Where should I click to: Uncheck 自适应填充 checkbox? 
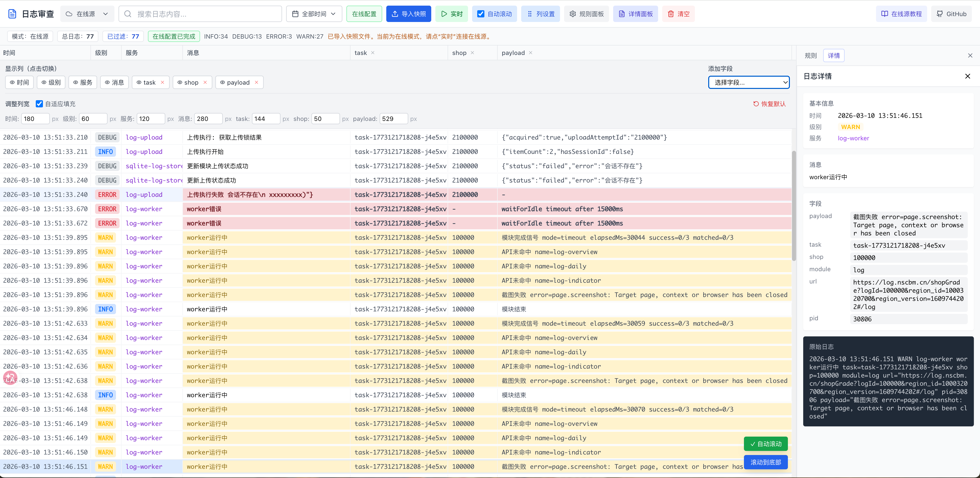pos(39,104)
